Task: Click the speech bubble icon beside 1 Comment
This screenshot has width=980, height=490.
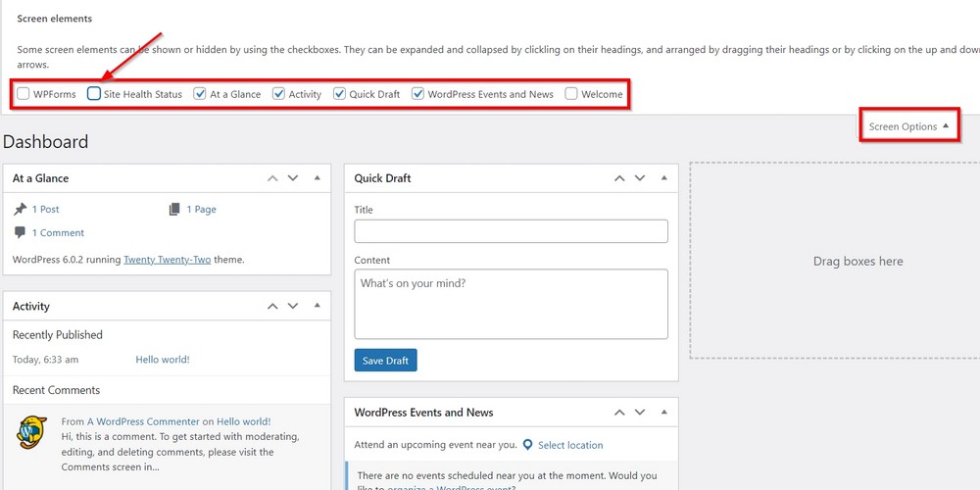Action: click(20, 232)
